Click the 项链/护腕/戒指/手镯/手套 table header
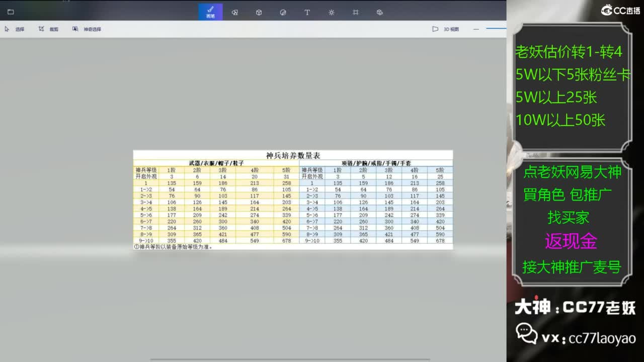 point(375,163)
